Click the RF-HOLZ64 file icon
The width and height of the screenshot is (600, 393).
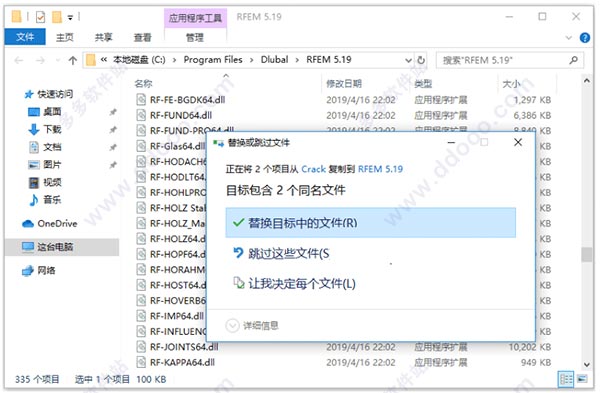pyautogui.click(x=141, y=239)
